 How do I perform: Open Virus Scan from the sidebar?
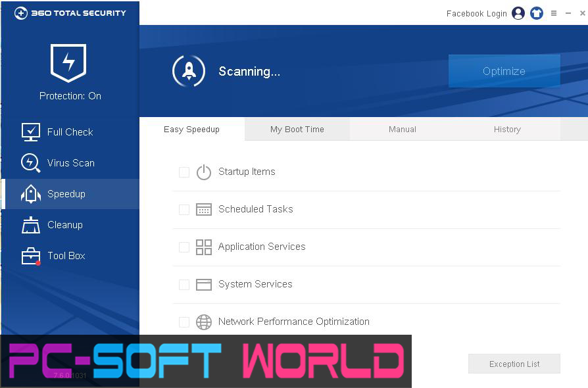30,163
